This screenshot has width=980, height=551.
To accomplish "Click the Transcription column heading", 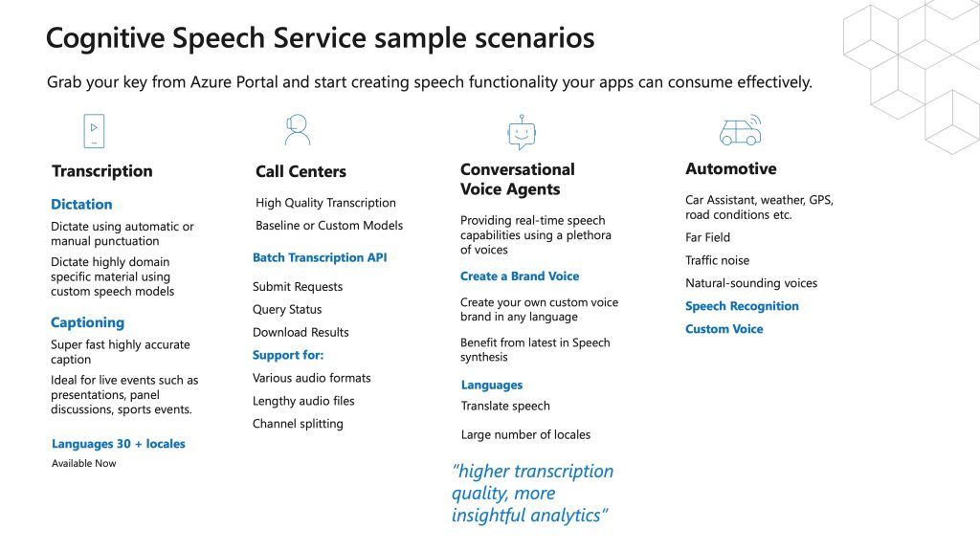I will click(x=101, y=171).
